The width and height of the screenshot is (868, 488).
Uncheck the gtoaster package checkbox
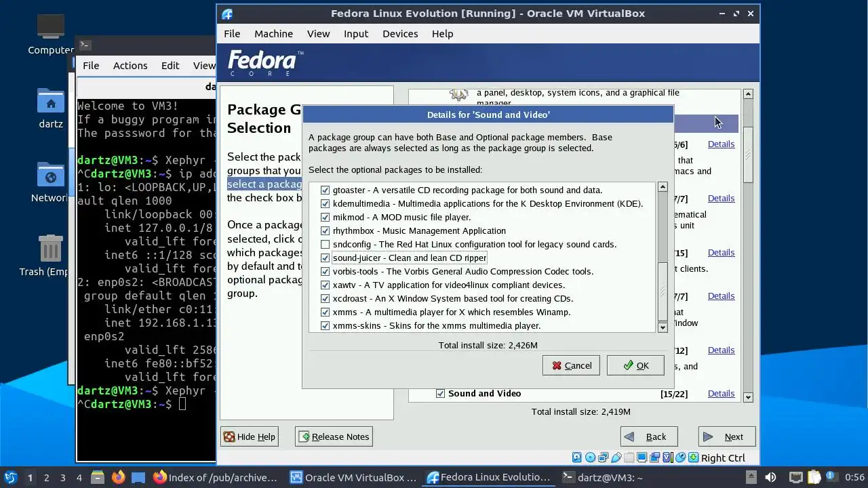325,190
